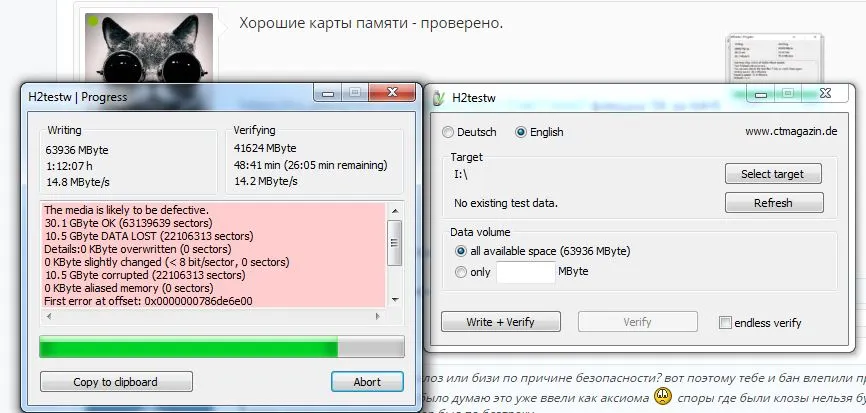Viewport: 866px width, 413px height.
Task: Click the www.ctmagazin.de text
Action: click(791, 131)
